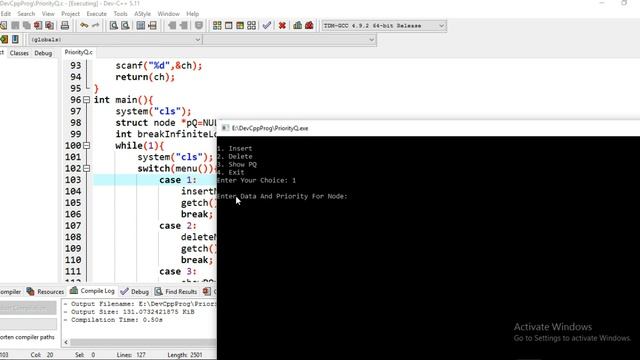Open the Window menu

(x=168, y=14)
